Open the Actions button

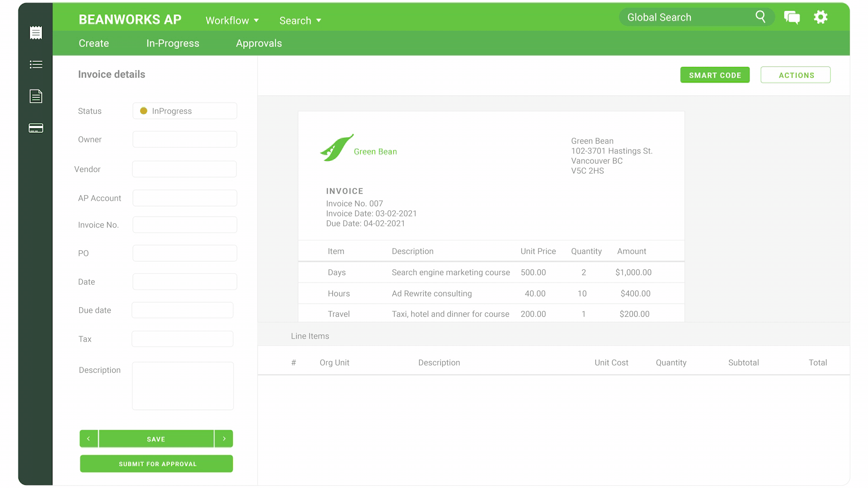click(x=795, y=75)
